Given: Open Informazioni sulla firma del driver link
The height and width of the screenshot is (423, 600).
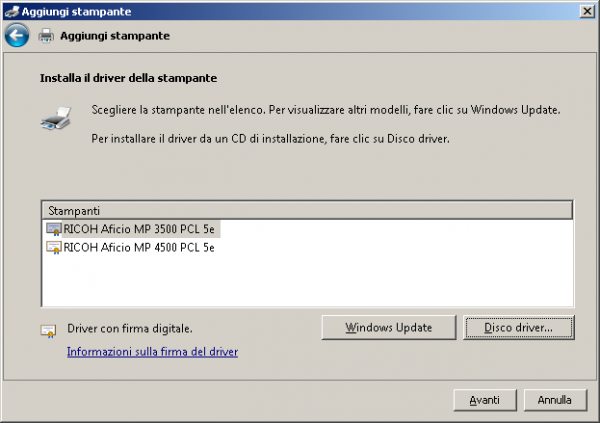Looking at the screenshot, I should pyautogui.click(x=152, y=352).
